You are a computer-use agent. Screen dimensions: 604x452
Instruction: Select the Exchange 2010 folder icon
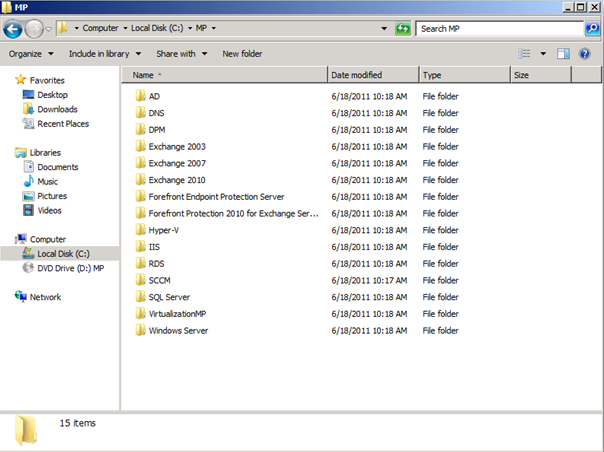click(x=141, y=180)
